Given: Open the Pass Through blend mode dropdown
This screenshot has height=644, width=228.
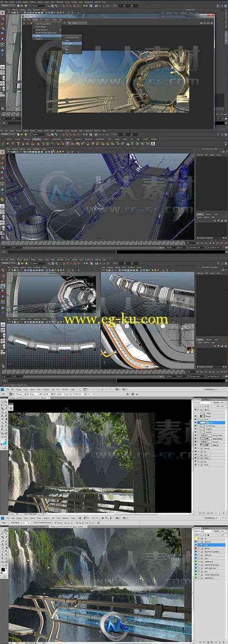Looking at the screenshot, I should coord(204,531).
